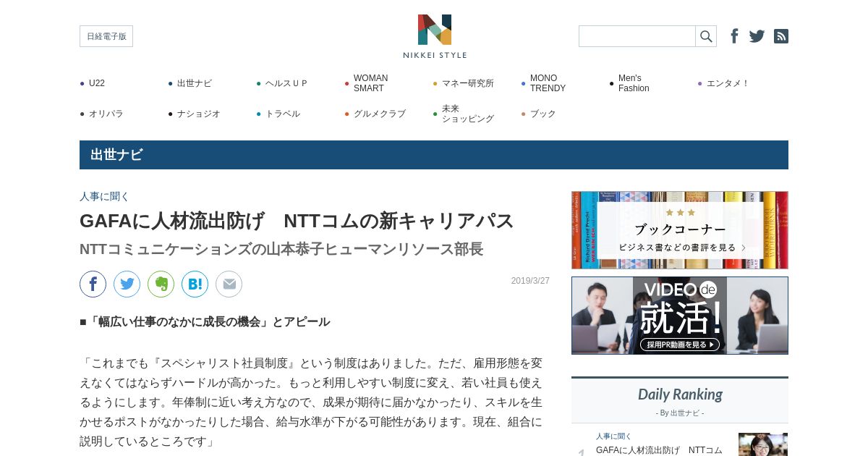Share article via round Twitter button
The image size is (868, 456).
(x=127, y=284)
